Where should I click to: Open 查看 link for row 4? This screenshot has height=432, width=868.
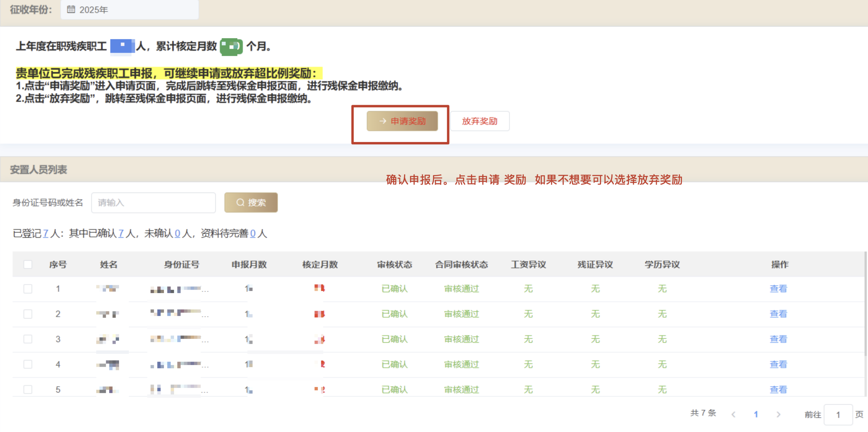(x=778, y=364)
